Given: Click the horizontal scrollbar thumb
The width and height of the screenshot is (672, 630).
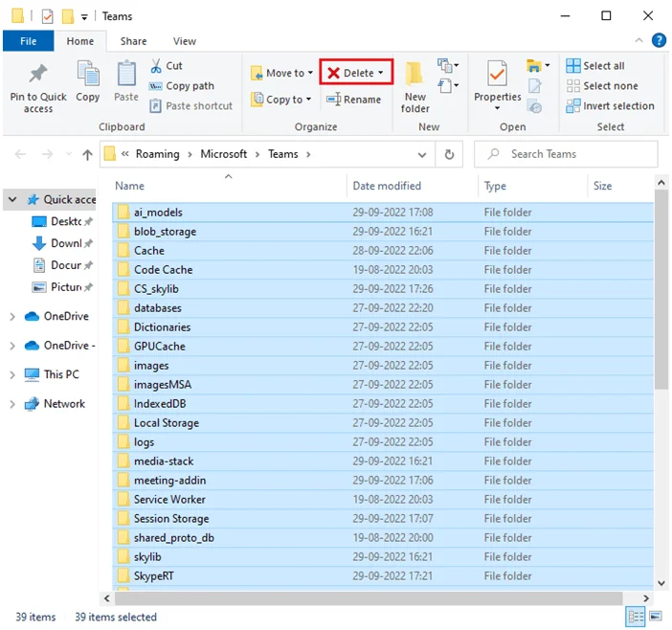Looking at the screenshot, I should (369, 598).
